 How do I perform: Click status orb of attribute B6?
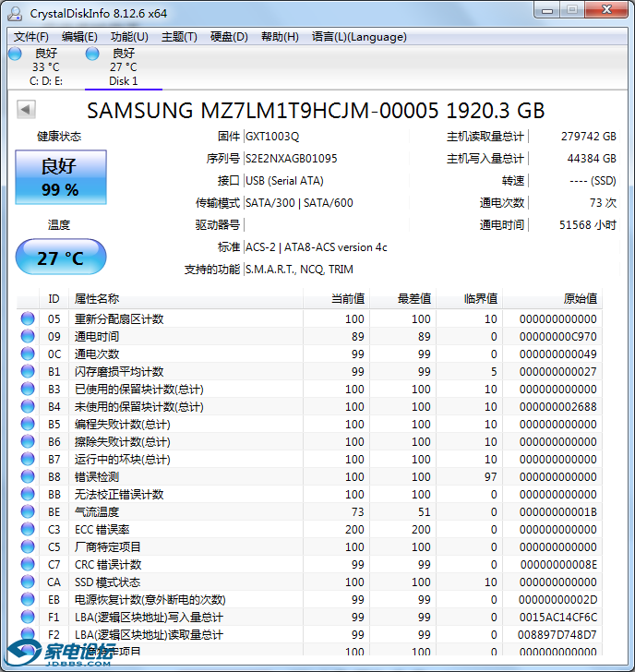pyautogui.click(x=28, y=441)
